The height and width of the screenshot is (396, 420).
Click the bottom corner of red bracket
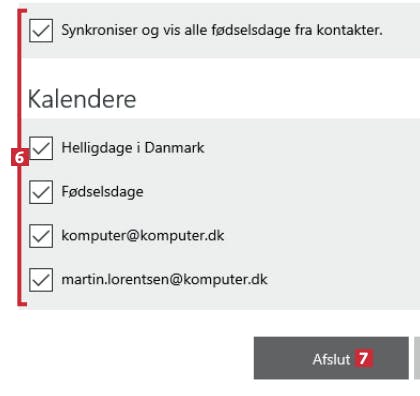click(22, 303)
